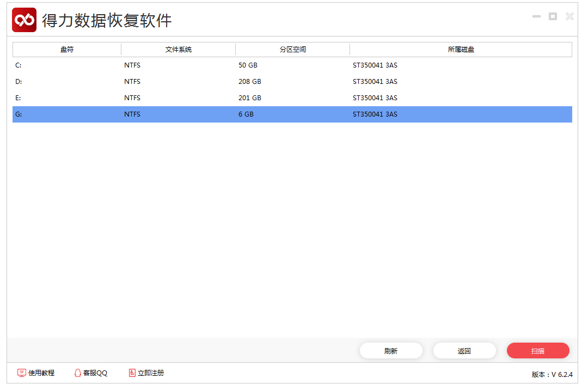Click the register now document icon

pos(132,373)
